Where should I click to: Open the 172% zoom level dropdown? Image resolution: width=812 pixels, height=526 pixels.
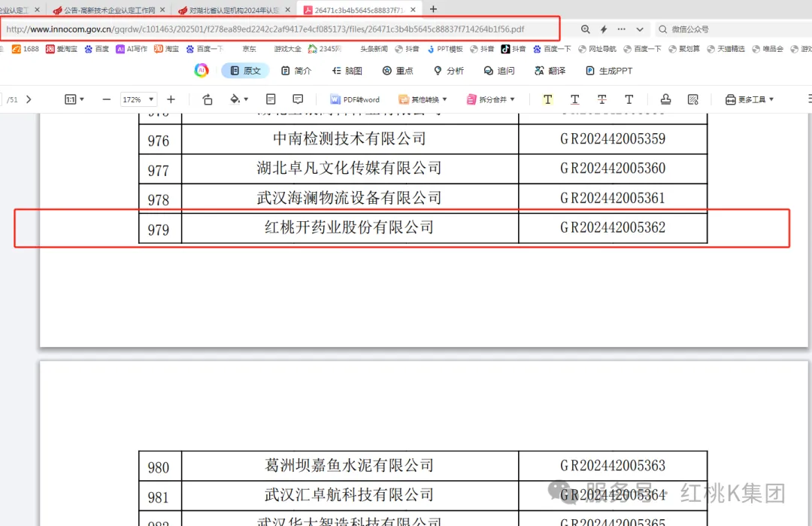(138, 99)
